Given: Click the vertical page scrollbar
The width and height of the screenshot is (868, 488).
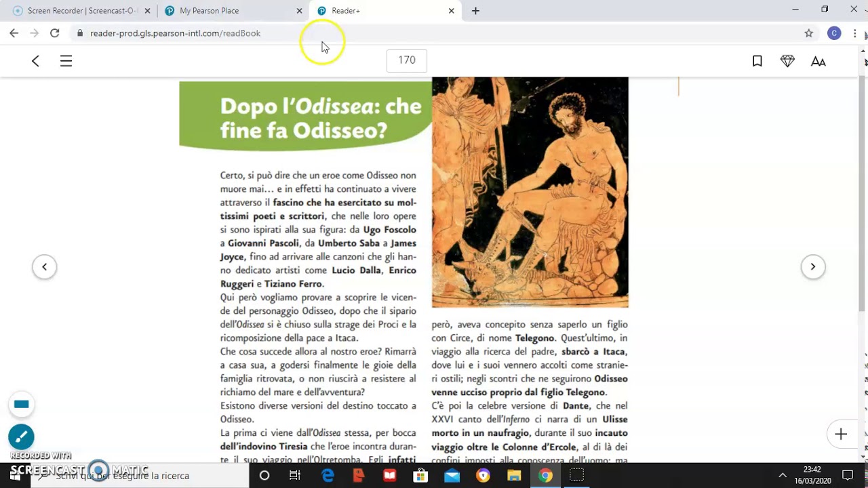Looking at the screenshot, I should tap(863, 193).
